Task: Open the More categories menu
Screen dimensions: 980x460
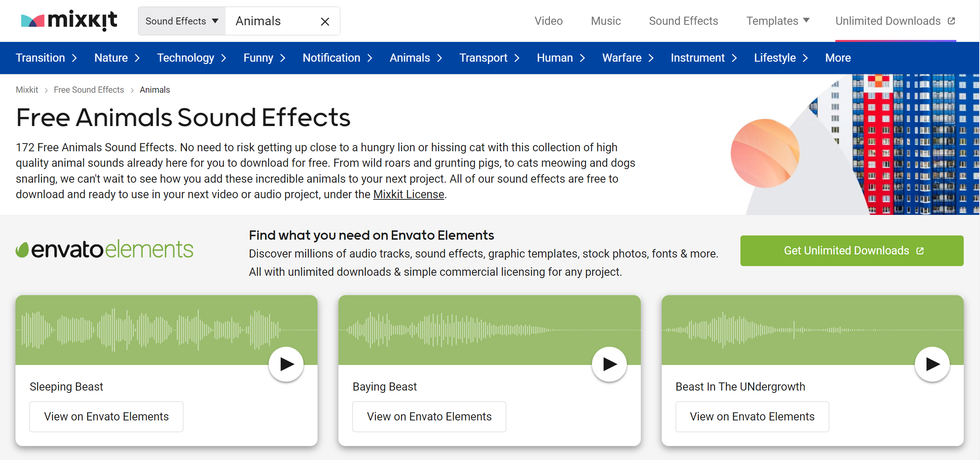Action: 838,58
